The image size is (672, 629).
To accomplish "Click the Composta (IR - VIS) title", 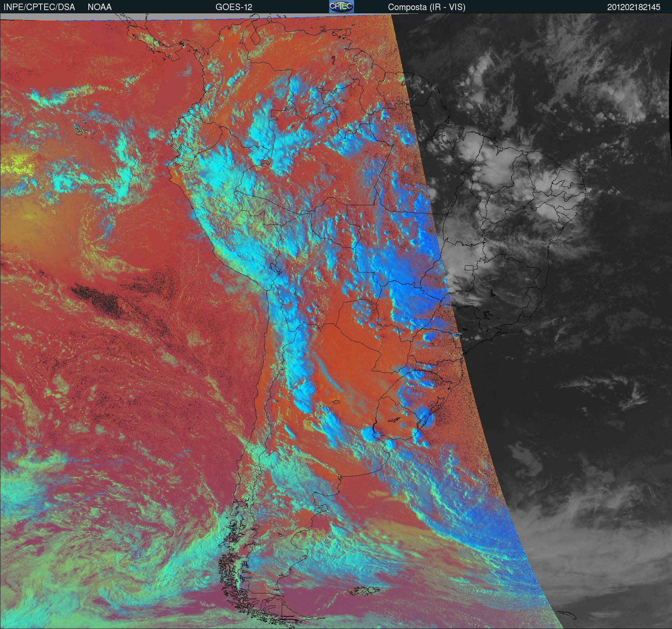I will click(x=427, y=7).
